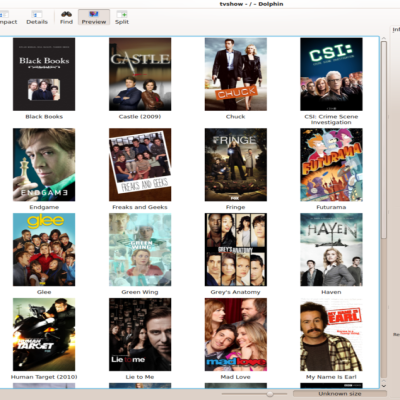The image size is (400, 400).
Task: Select the Glee poster
Action: point(44,250)
